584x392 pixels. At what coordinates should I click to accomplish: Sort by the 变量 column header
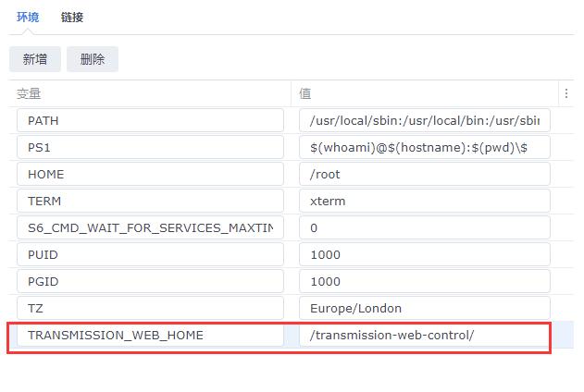[148, 93]
